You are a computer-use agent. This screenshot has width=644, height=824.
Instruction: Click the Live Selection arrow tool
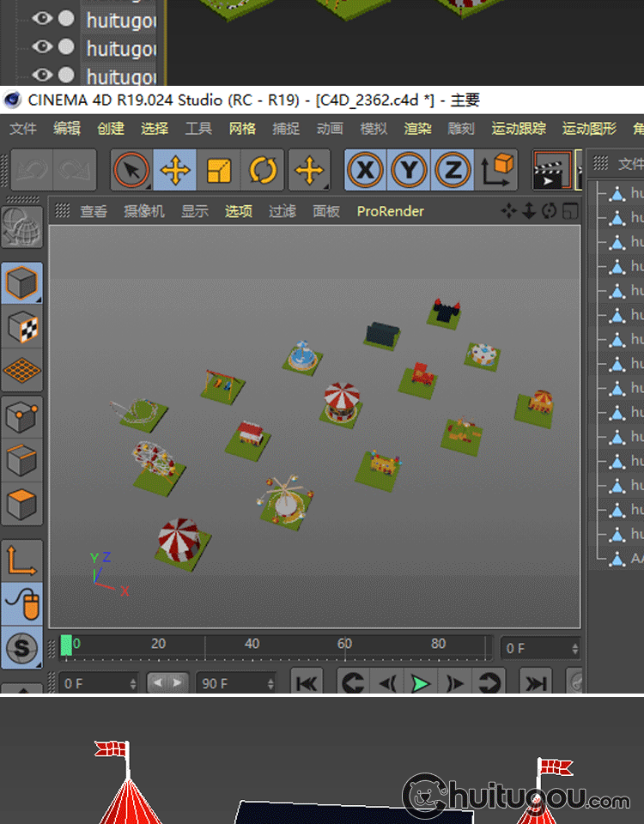[x=131, y=171]
